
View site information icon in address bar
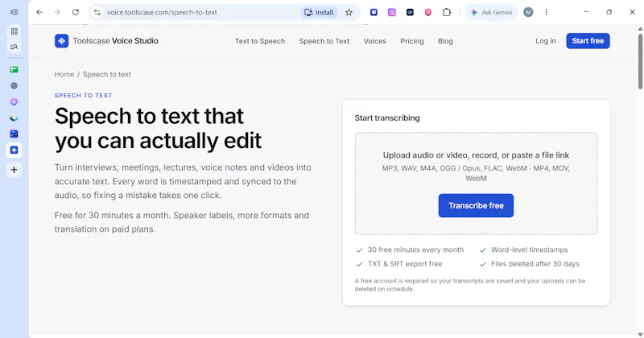pyautogui.click(x=97, y=12)
